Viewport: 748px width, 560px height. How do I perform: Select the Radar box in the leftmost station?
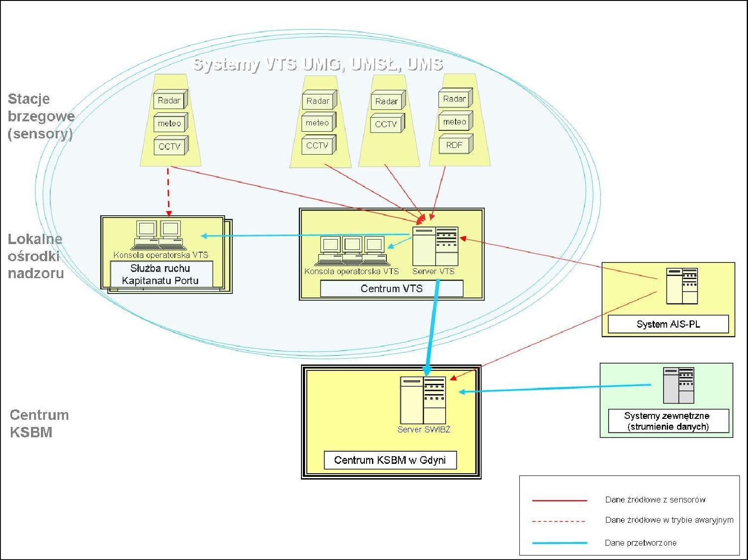coord(170,100)
